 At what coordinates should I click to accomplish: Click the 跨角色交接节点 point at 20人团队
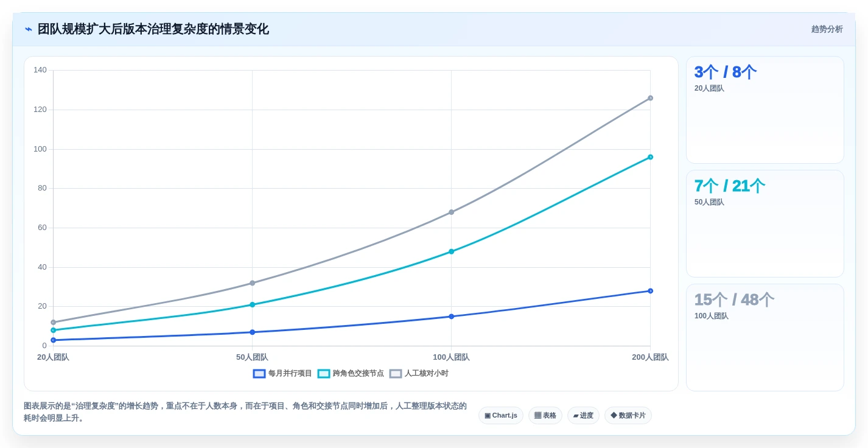tap(53, 330)
